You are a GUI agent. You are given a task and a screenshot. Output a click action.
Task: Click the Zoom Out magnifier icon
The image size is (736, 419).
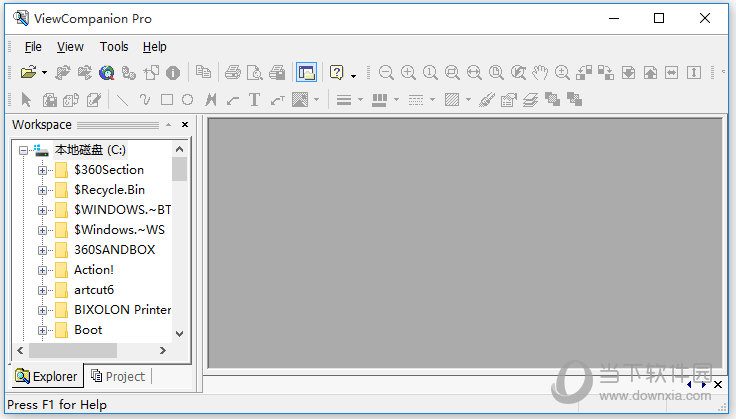(x=386, y=72)
